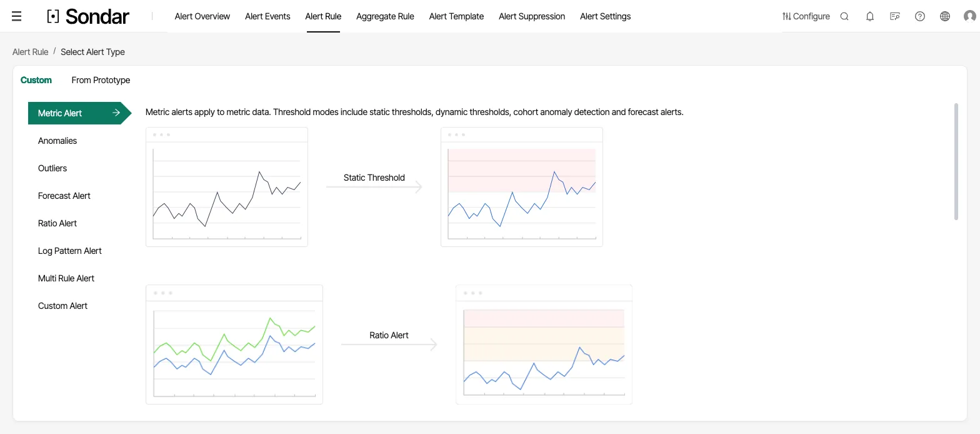Go to Alert Events tab
This screenshot has height=434, width=980.
267,16
